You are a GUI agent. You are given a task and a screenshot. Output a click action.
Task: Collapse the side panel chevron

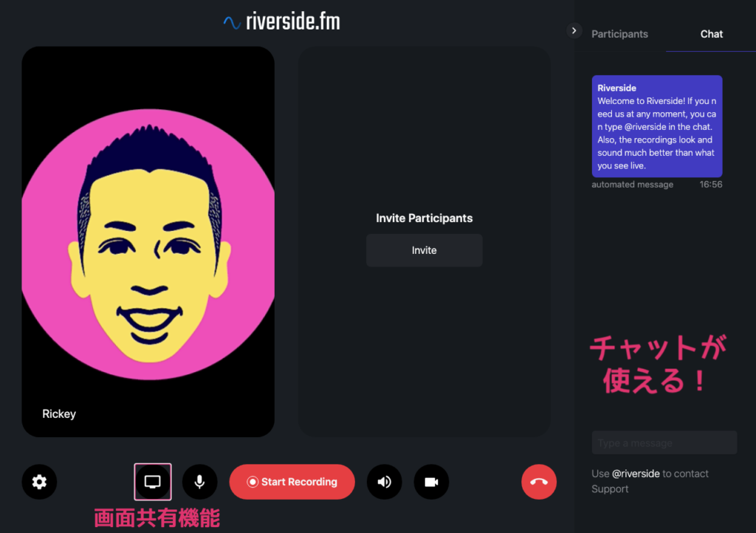click(574, 31)
